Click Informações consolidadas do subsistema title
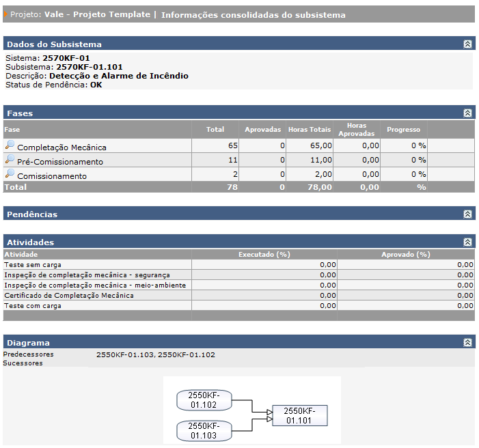The width and height of the screenshot is (479, 448). coord(254,15)
